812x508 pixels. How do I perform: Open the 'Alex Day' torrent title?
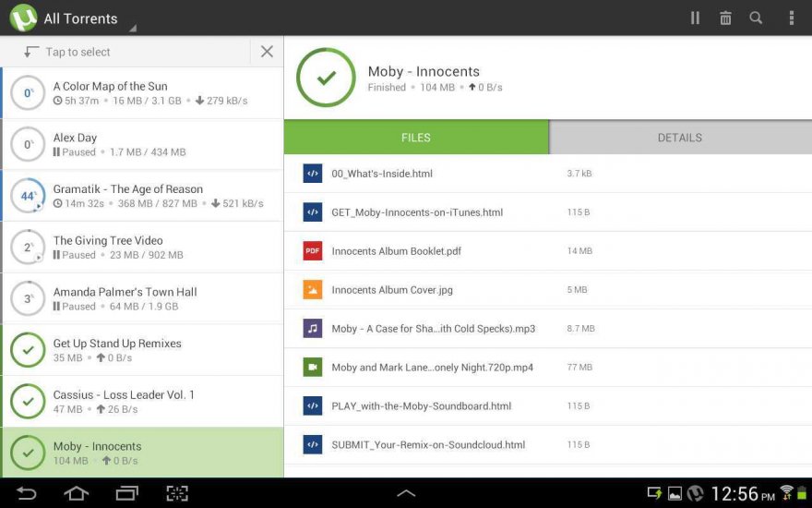click(x=75, y=138)
